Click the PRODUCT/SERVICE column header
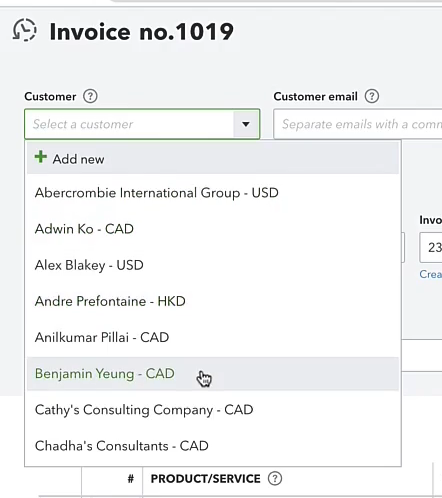This screenshot has height=498, width=442. tap(205, 479)
